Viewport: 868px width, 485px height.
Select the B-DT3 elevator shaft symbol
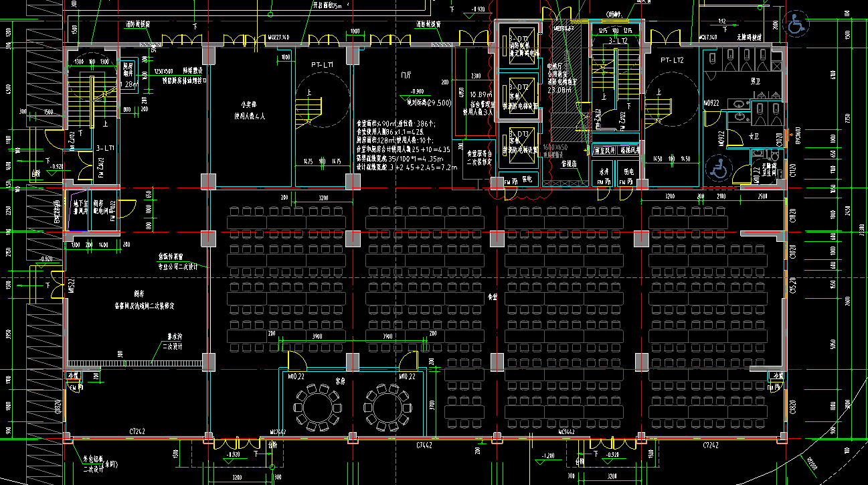point(521,144)
